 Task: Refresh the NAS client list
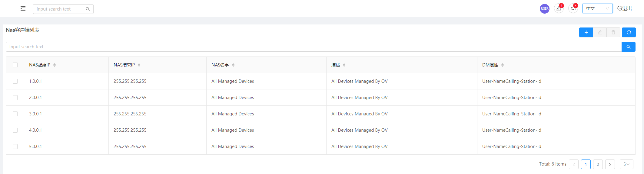[629, 32]
